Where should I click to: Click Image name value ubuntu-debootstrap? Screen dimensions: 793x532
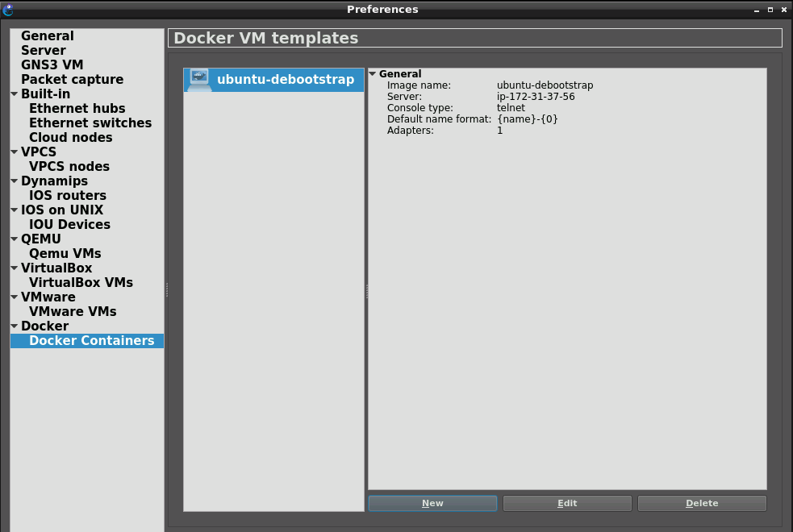point(545,85)
